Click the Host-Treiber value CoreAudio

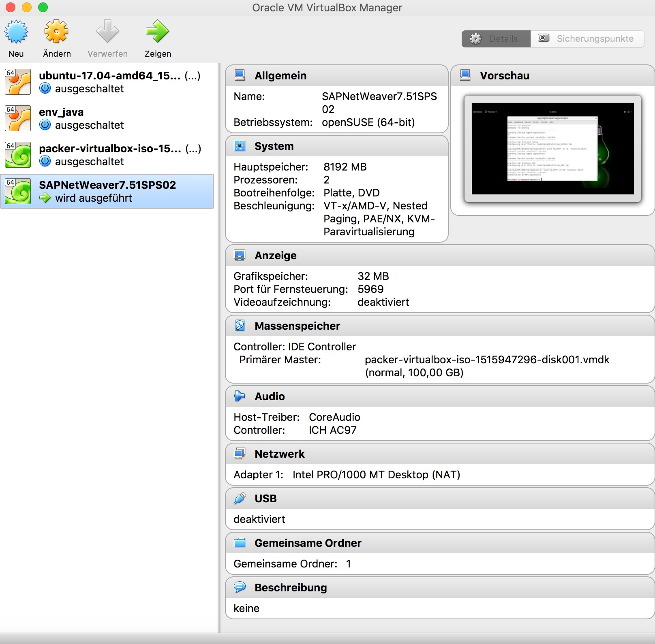(334, 417)
